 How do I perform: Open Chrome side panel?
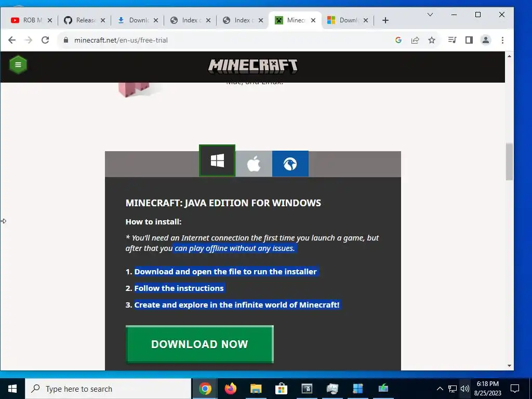coord(469,40)
